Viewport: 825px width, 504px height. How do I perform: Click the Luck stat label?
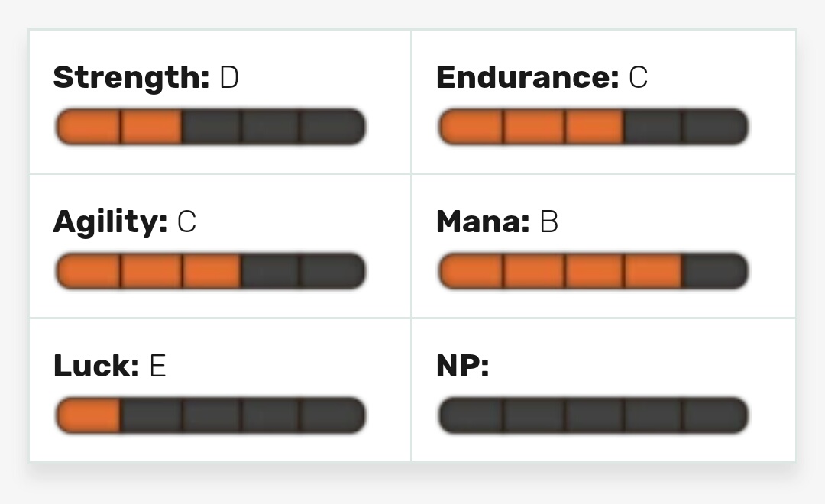(96, 366)
